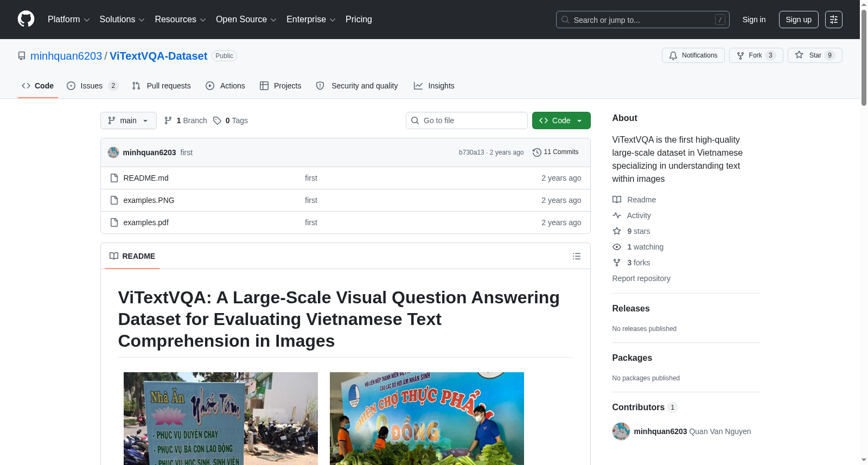Screen dimensions: 868x465
Task: Click the README.md file icon
Action: 114,178
